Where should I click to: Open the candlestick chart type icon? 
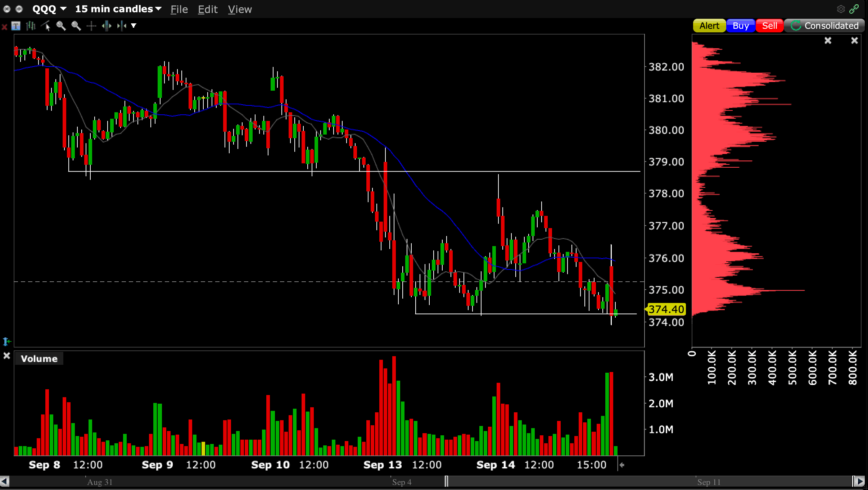pos(31,26)
